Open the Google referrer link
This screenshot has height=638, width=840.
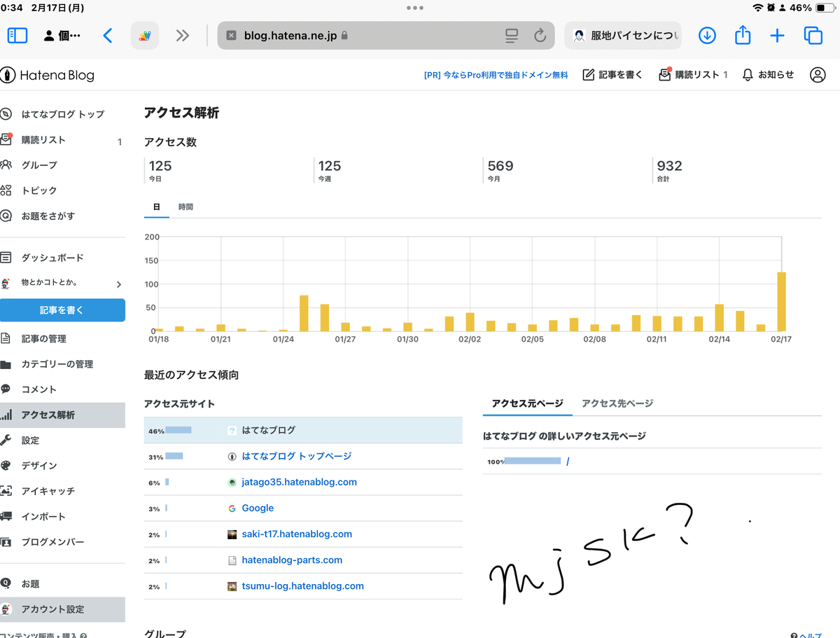[x=258, y=508]
